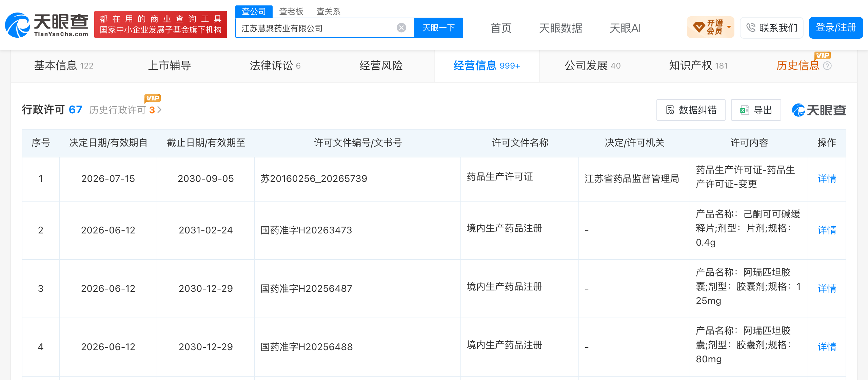Click the 联系我们 button
Screen dimensions: 868x380
772,27
